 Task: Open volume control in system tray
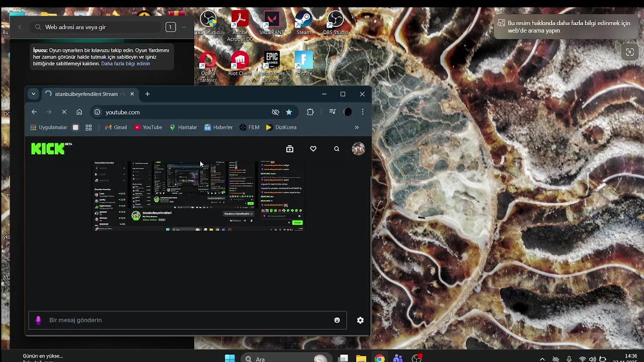pos(593,359)
